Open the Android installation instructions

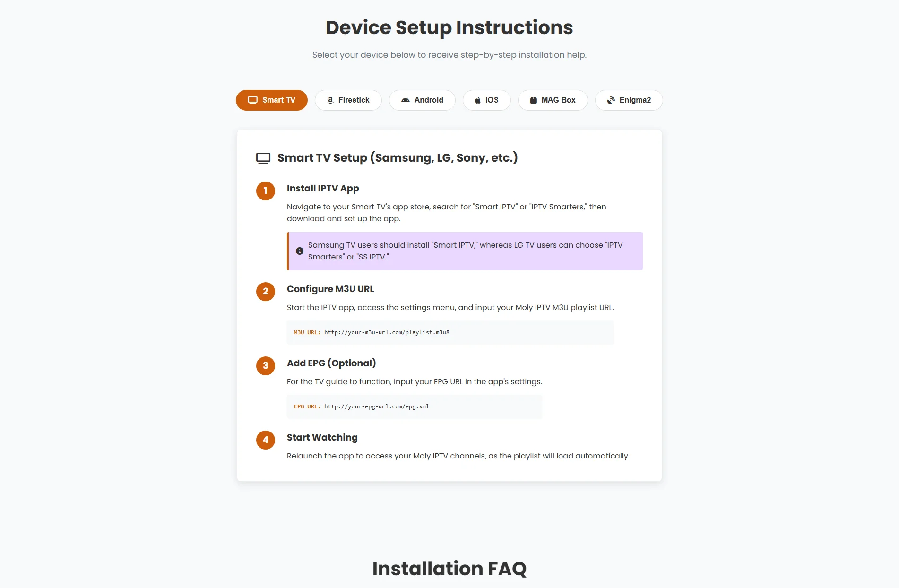422,100
